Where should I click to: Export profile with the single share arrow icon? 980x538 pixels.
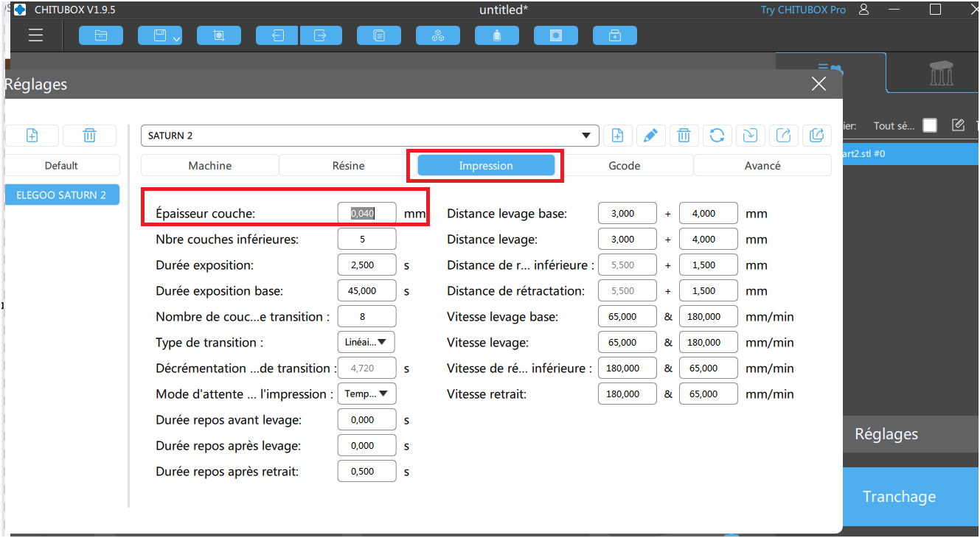[x=784, y=136]
